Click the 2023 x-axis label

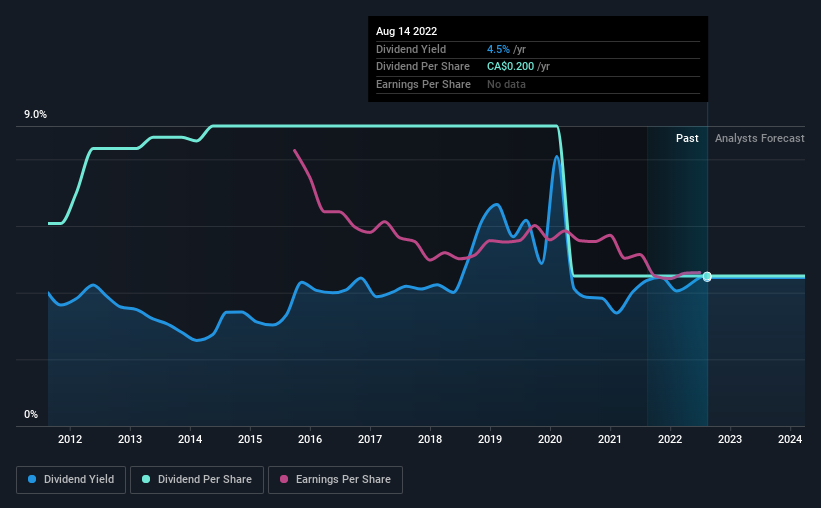click(729, 439)
